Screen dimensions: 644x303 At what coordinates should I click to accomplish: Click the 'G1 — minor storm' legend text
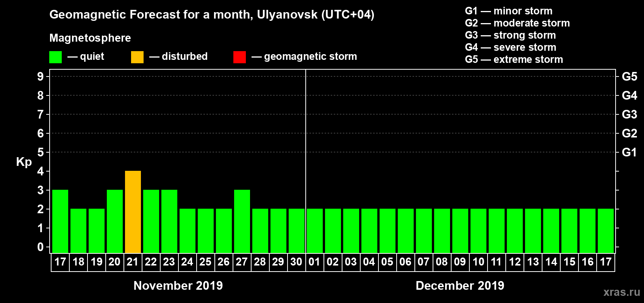509,11
